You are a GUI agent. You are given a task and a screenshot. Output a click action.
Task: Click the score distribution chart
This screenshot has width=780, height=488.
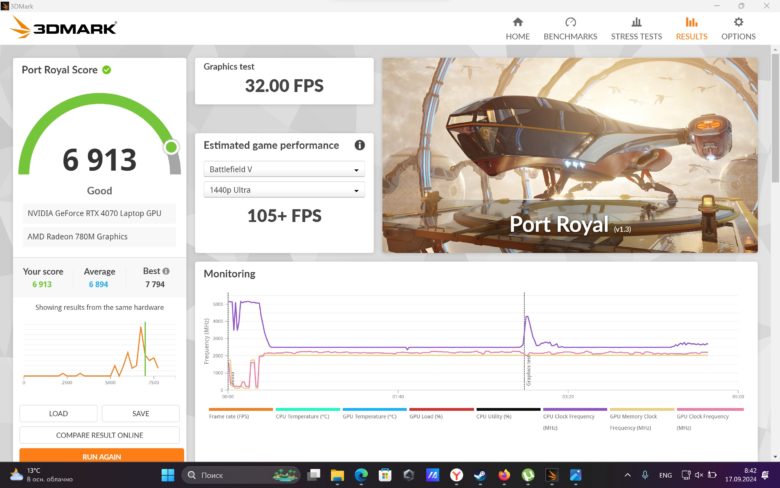click(x=99, y=351)
